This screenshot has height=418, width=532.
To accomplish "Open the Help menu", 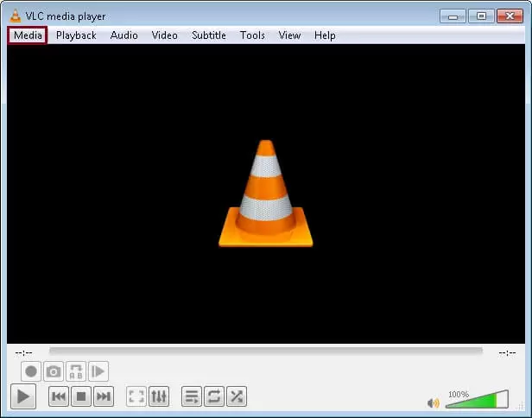I will point(325,35).
